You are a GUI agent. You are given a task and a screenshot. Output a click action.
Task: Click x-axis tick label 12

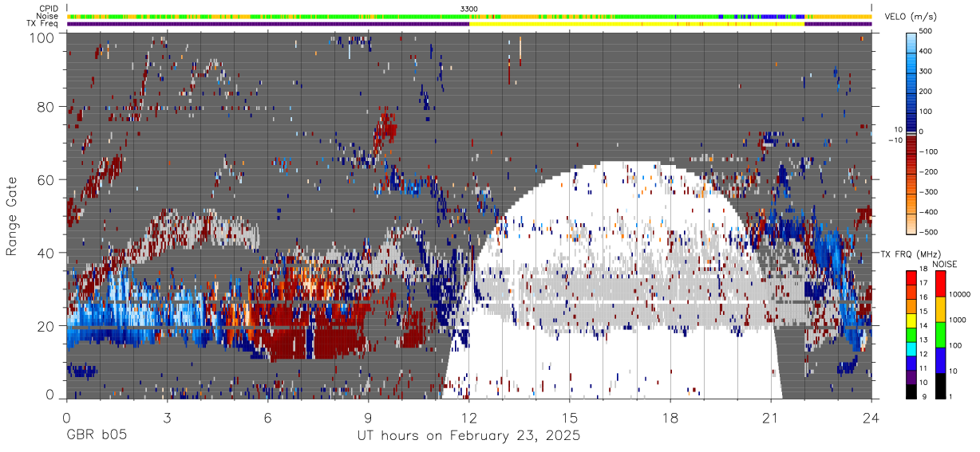tap(468, 417)
